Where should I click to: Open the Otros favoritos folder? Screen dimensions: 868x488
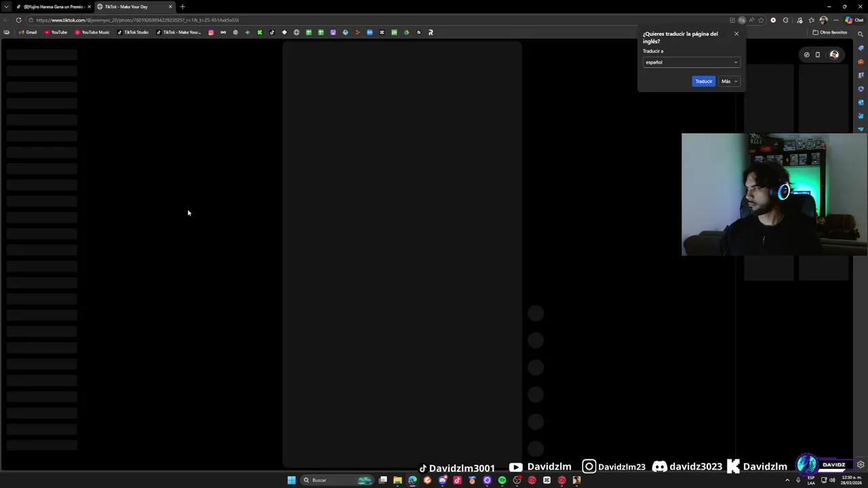click(x=830, y=33)
